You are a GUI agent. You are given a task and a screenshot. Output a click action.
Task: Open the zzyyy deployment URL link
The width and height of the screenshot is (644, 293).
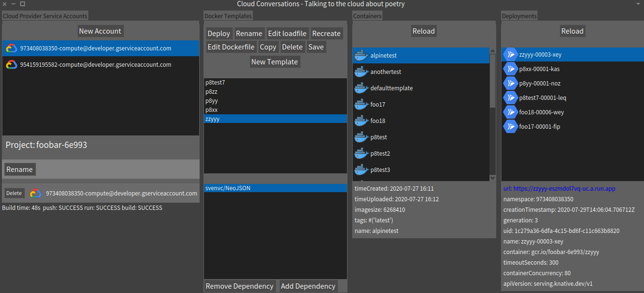(x=559, y=188)
